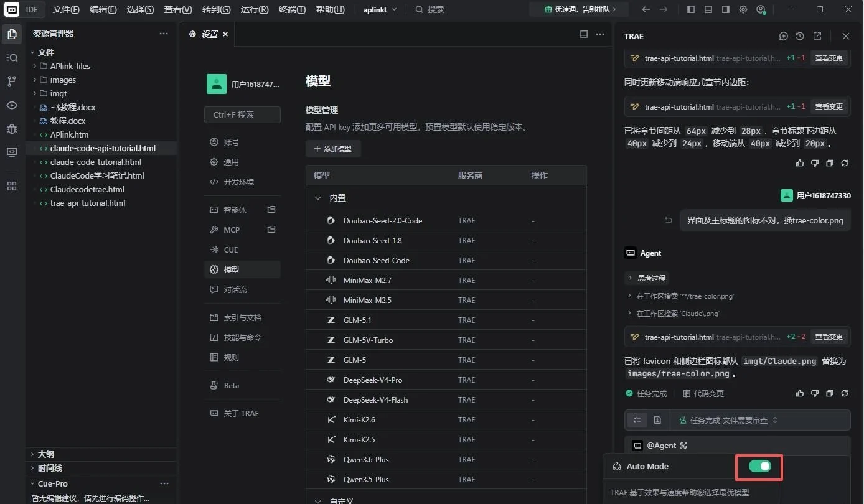Start a new chat in the TRAE panel
Screen dimensions: 864x504
pos(784,36)
